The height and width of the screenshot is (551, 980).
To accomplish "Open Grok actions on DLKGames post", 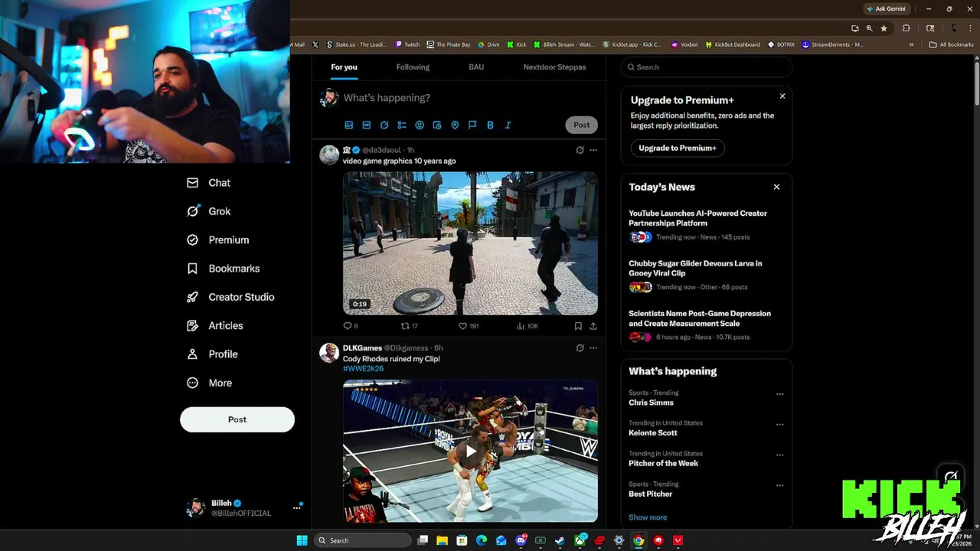I will click(580, 348).
